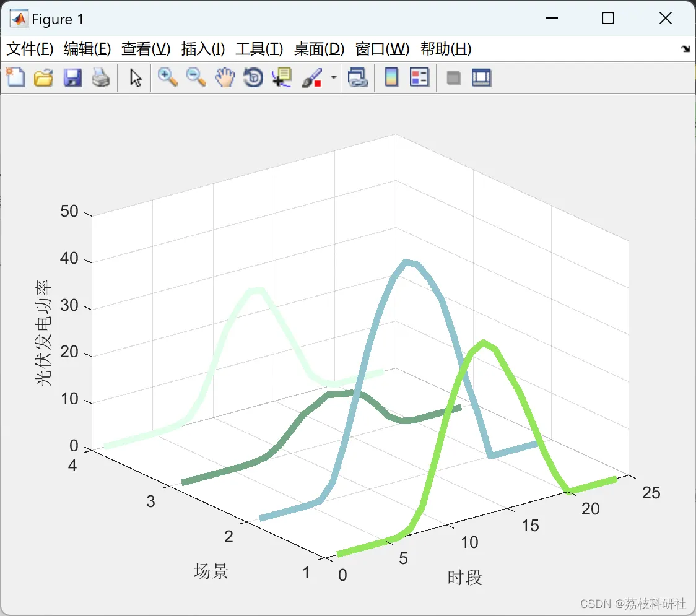Enable the Rotate 3D tool
Screen dimensions: 696x616
click(x=253, y=77)
